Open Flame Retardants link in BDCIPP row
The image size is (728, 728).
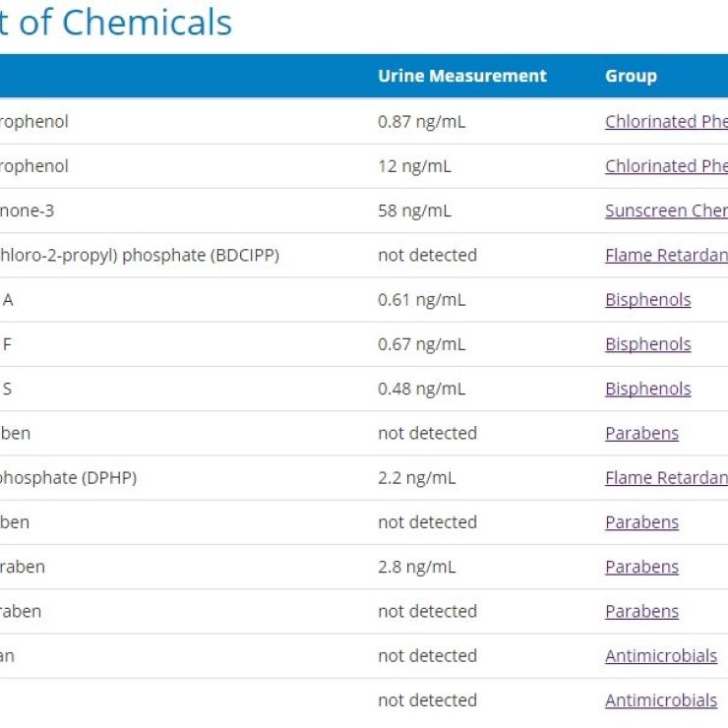coord(666,255)
